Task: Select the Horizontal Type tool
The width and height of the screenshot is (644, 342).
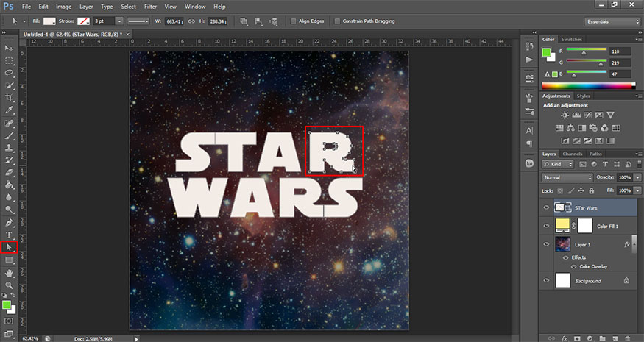Action: pyautogui.click(x=9, y=235)
